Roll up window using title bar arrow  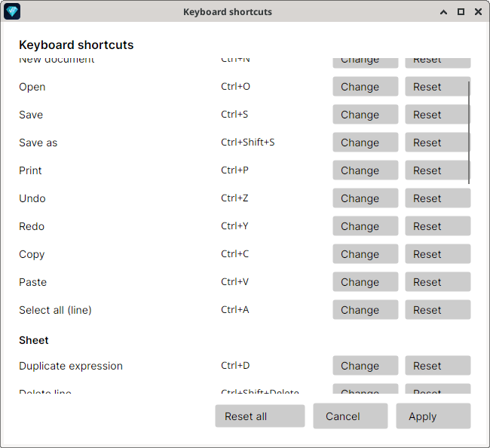443,12
